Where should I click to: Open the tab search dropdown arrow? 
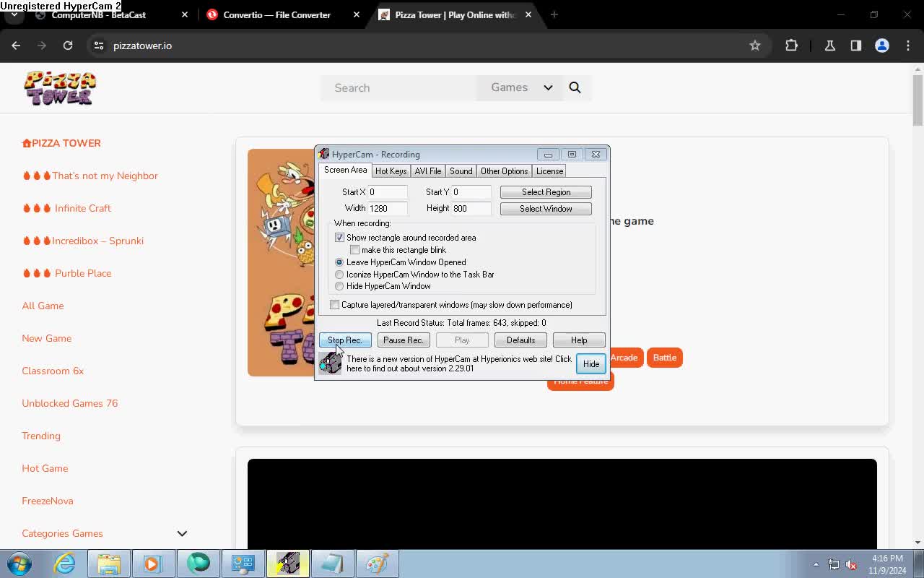[x=14, y=14]
